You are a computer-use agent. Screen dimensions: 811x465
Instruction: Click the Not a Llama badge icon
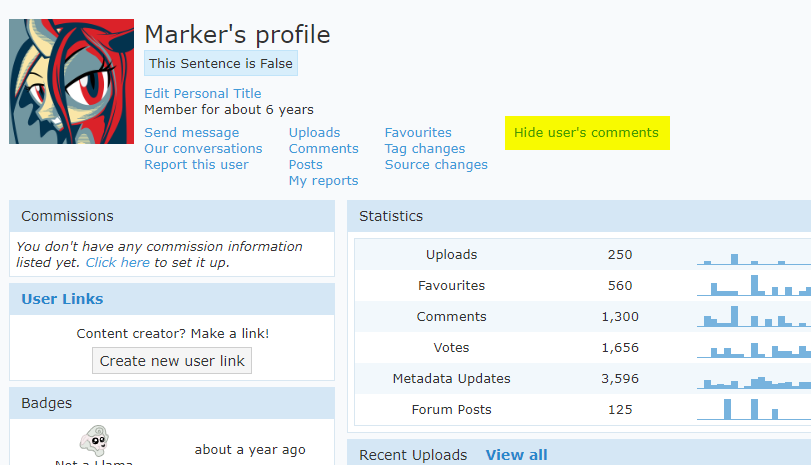coord(94,441)
